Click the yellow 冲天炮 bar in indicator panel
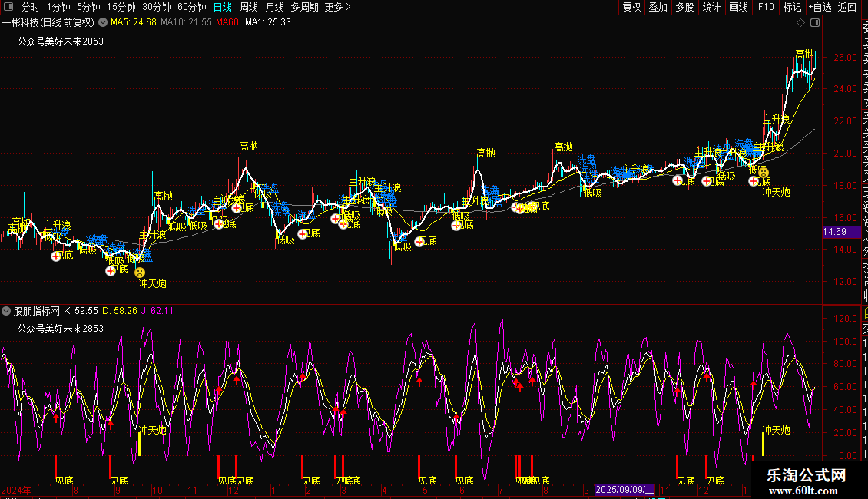Image resolution: width=868 pixels, height=499 pixels. click(x=139, y=444)
